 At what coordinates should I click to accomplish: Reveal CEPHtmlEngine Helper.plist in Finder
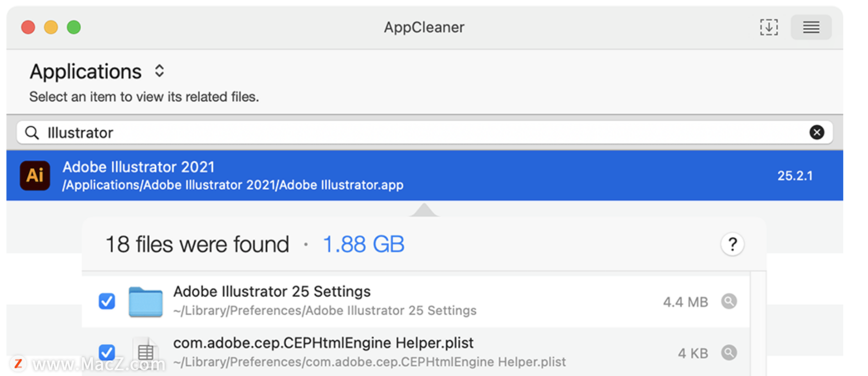[x=729, y=353]
